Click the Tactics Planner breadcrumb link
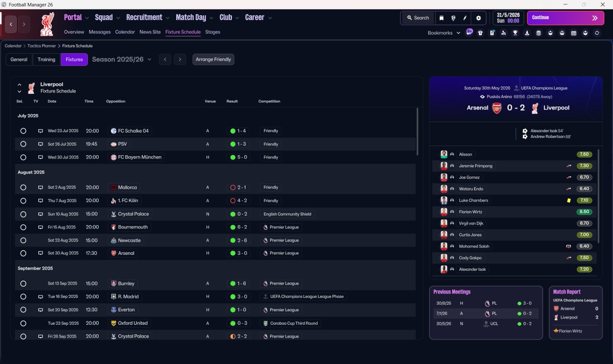The width and height of the screenshot is (613, 364). tap(42, 46)
